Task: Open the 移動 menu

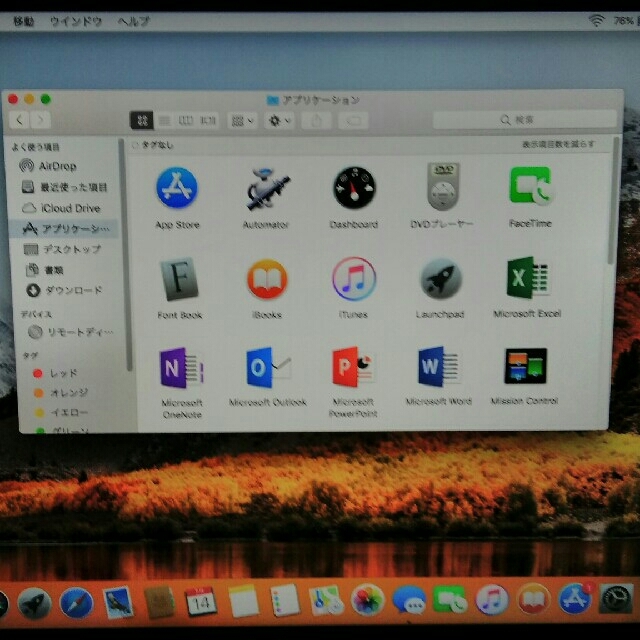Action: click(23, 21)
